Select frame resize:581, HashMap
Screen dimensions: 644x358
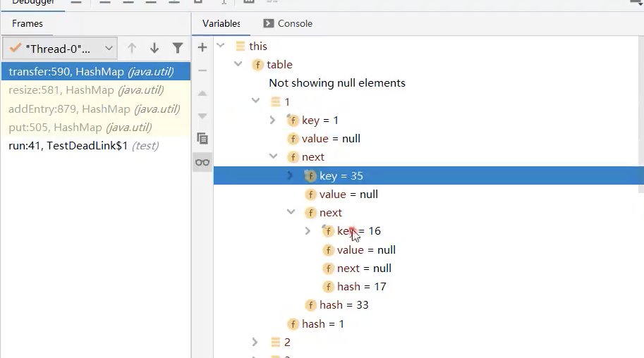[x=96, y=90]
